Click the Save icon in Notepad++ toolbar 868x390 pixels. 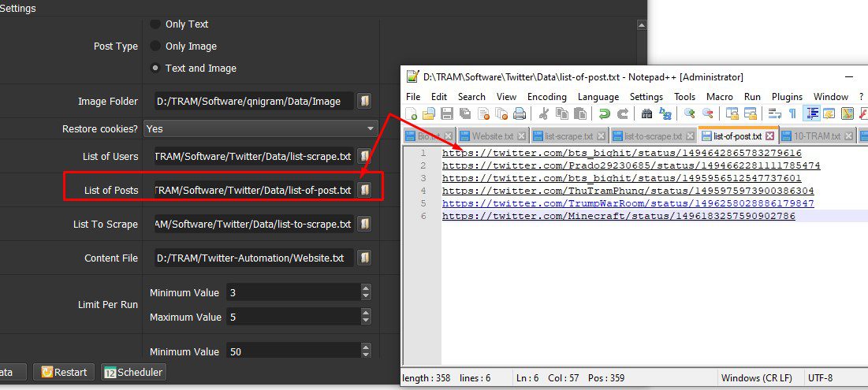coord(447,114)
